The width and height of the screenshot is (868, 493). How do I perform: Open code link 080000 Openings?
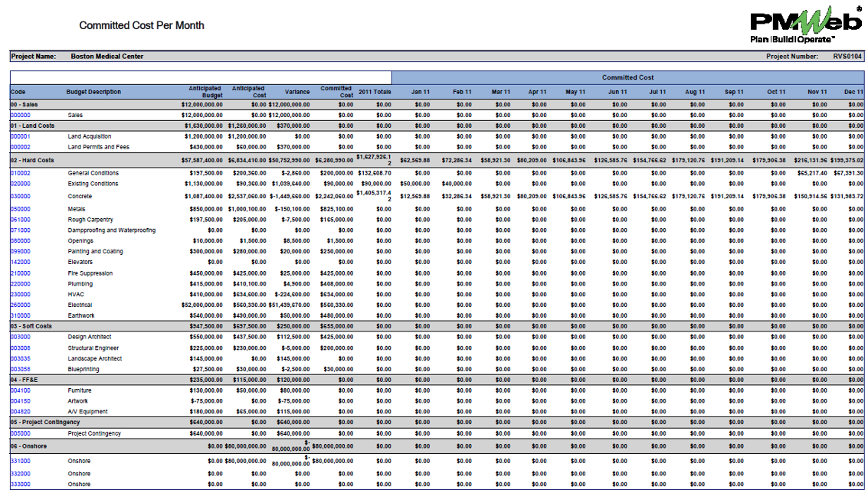[x=21, y=240]
